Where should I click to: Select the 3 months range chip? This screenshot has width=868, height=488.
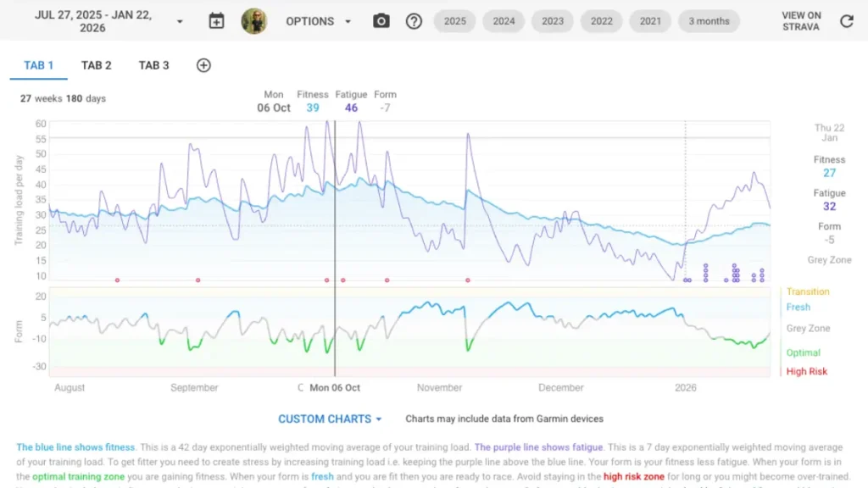(703, 21)
